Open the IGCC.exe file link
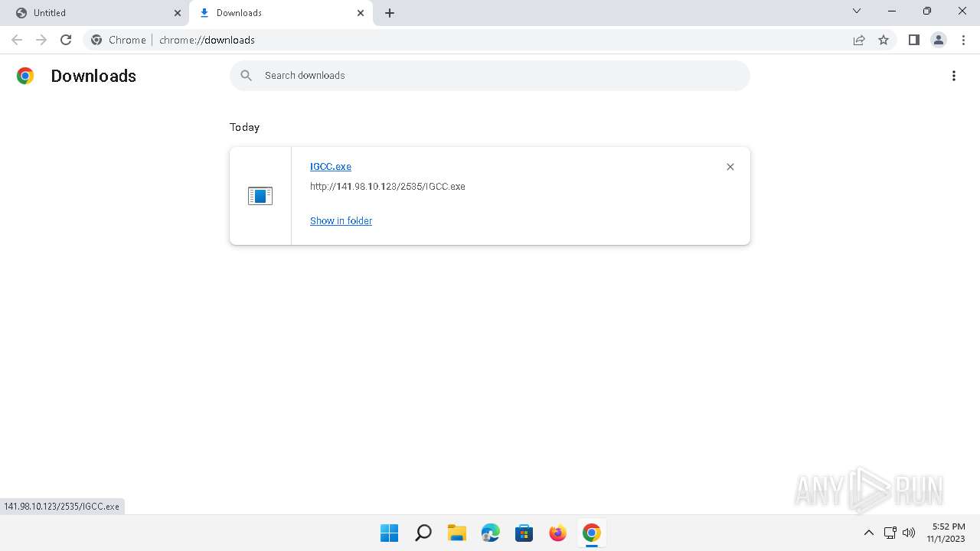The height and width of the screenshot is (551, 980). (331, 166)
